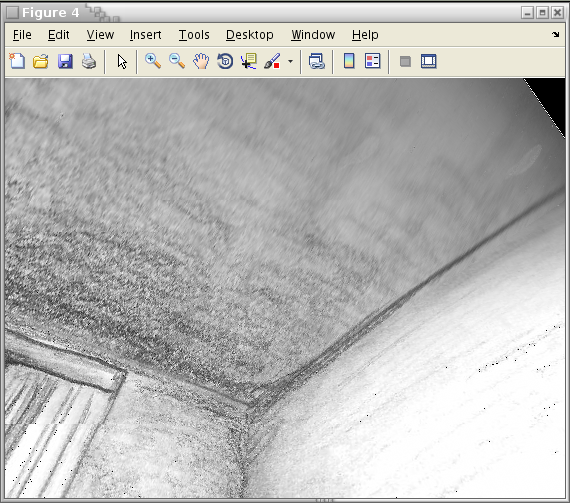Click the New Figure icon

coord(17,61)
